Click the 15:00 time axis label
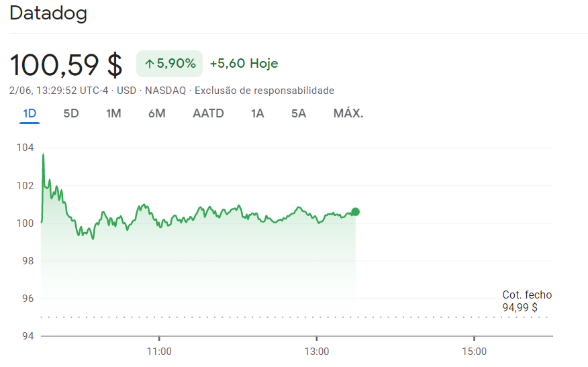The width and height of the screenshot is (588, 367). click(x=475, y=352)
